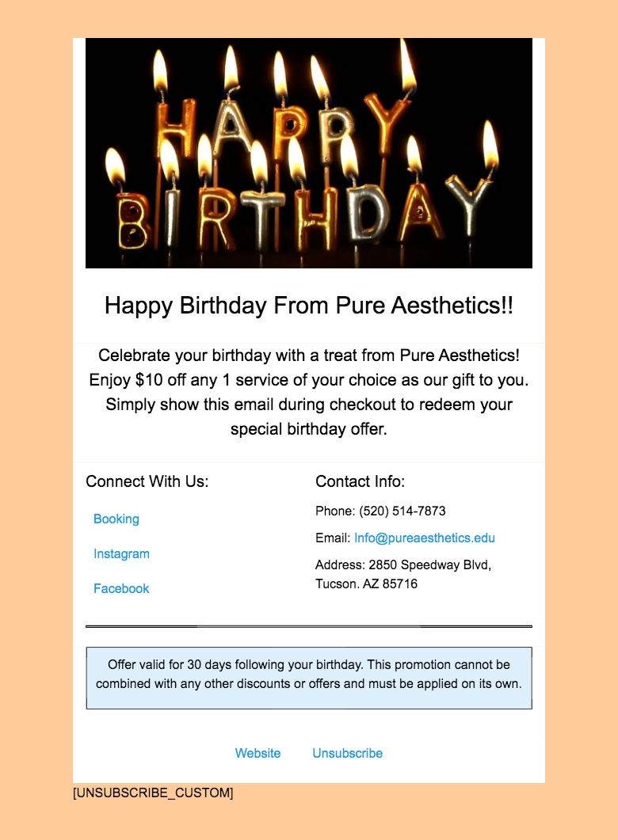
Task: Open the Booking link
Action: (116, 519)
